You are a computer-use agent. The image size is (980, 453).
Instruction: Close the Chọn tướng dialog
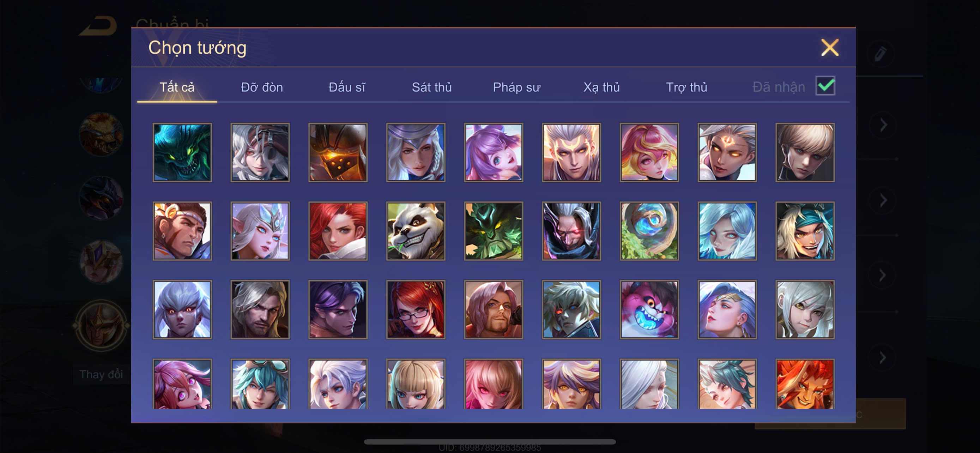tap(830, 48)
